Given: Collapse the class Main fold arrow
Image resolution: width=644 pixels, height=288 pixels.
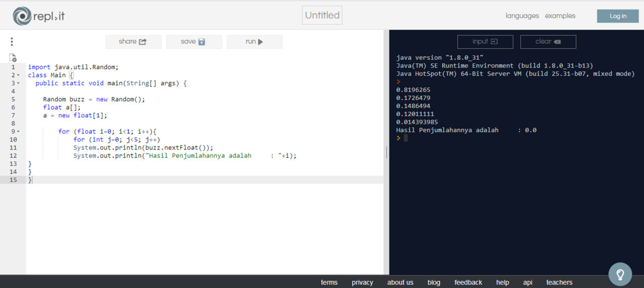Looking at the screenshot, I should pos(19,76).
